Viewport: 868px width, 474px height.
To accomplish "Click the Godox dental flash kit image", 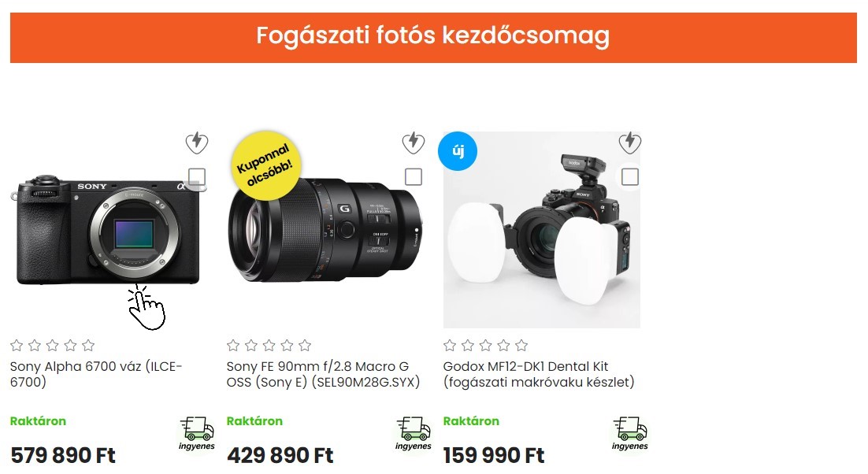I will [x=541, y=230].
